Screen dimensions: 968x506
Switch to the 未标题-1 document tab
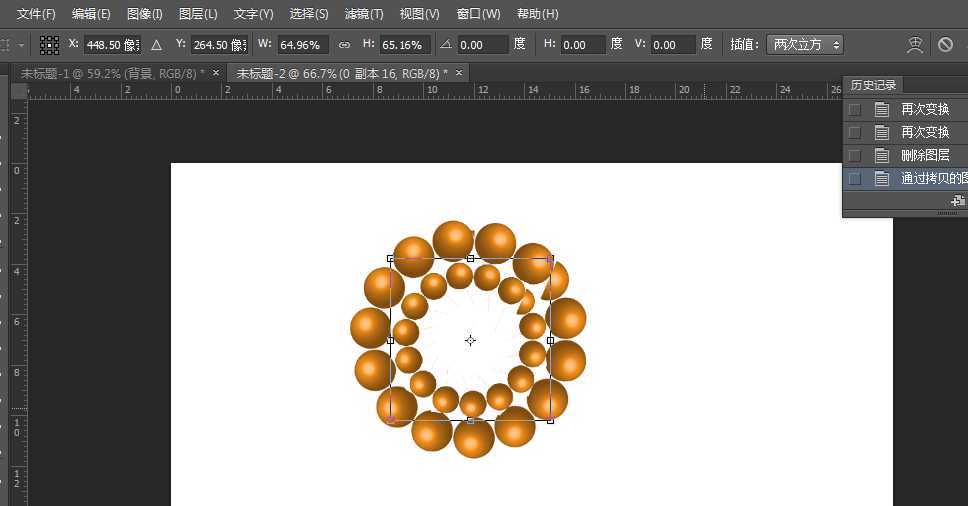point(112,73)
